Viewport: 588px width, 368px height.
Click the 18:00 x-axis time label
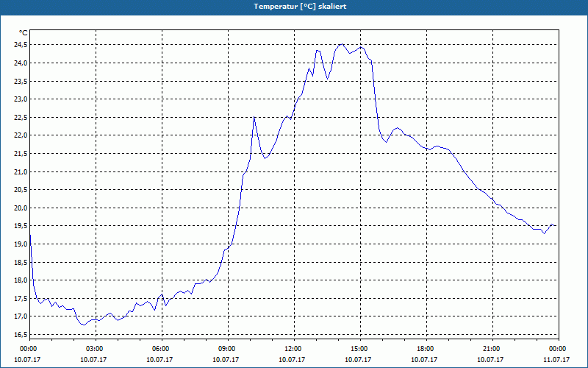pyautogui.click(x=424, y=349)
